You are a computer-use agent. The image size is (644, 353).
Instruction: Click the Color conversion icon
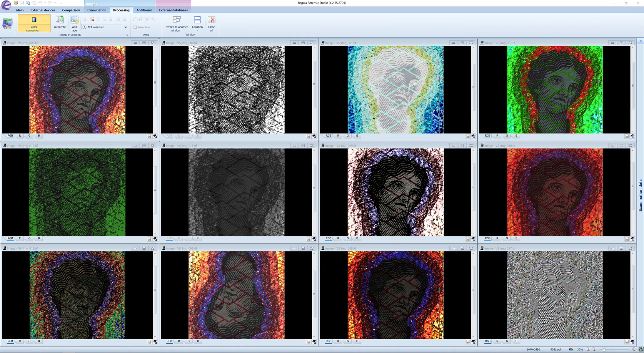point(34,20)
